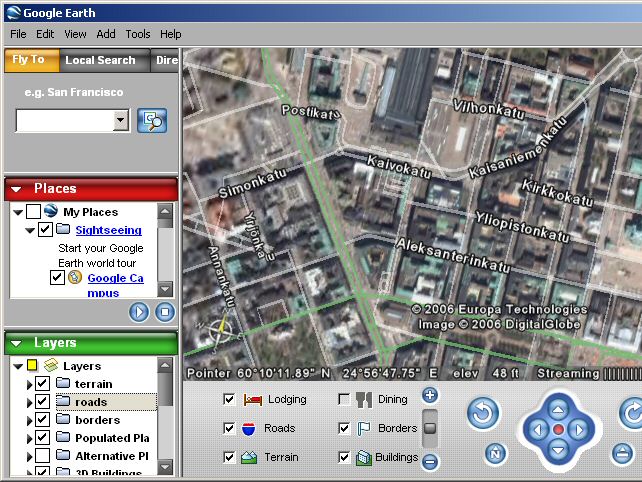
Task: Select the Fly To tab
Action: pyautogui.click(x=32, y=60)
